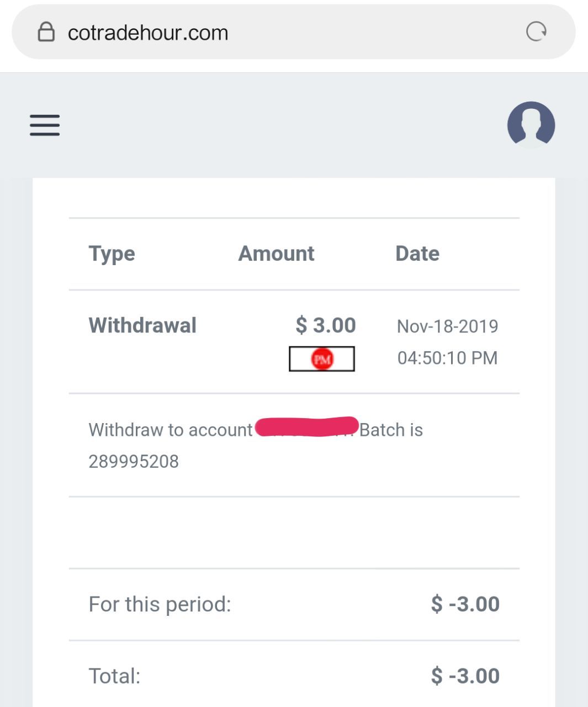
Task: Click the Date column header
Action: [417, 254]
